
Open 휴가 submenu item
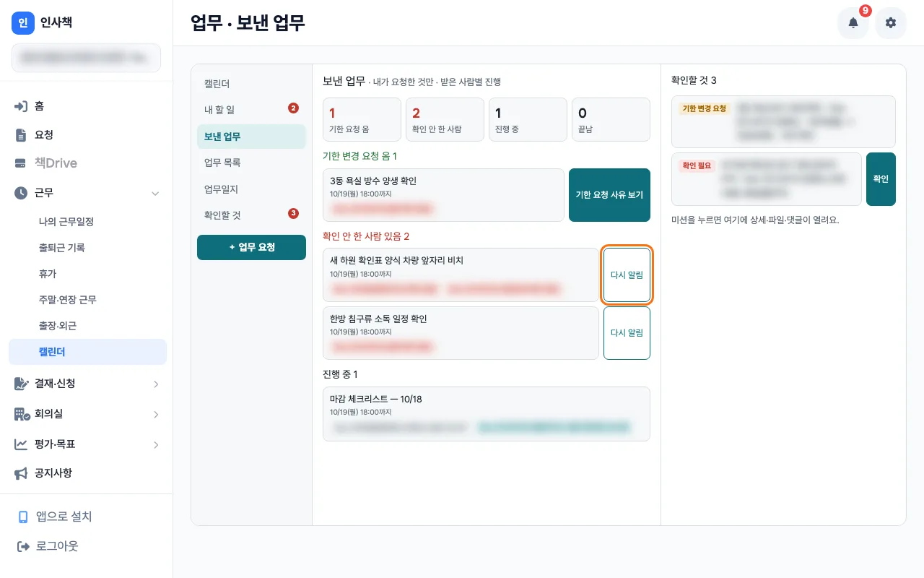pos(87,274)
